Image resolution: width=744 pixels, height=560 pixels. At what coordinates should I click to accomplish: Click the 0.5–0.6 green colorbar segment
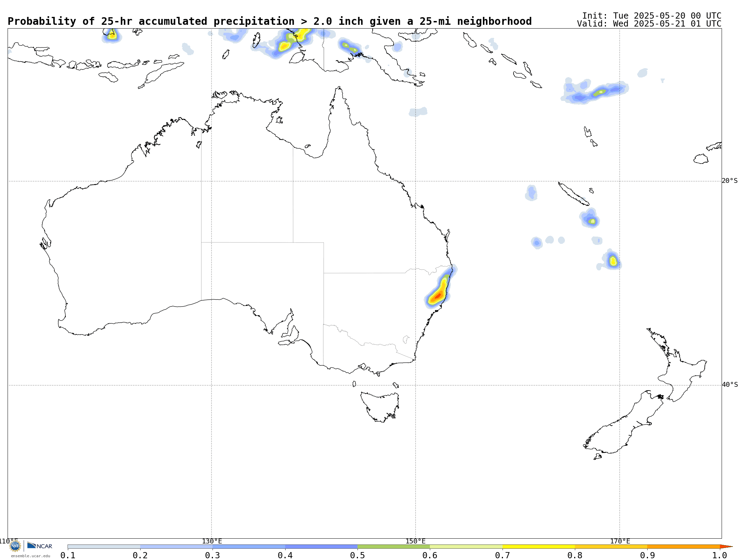(394, 547)
